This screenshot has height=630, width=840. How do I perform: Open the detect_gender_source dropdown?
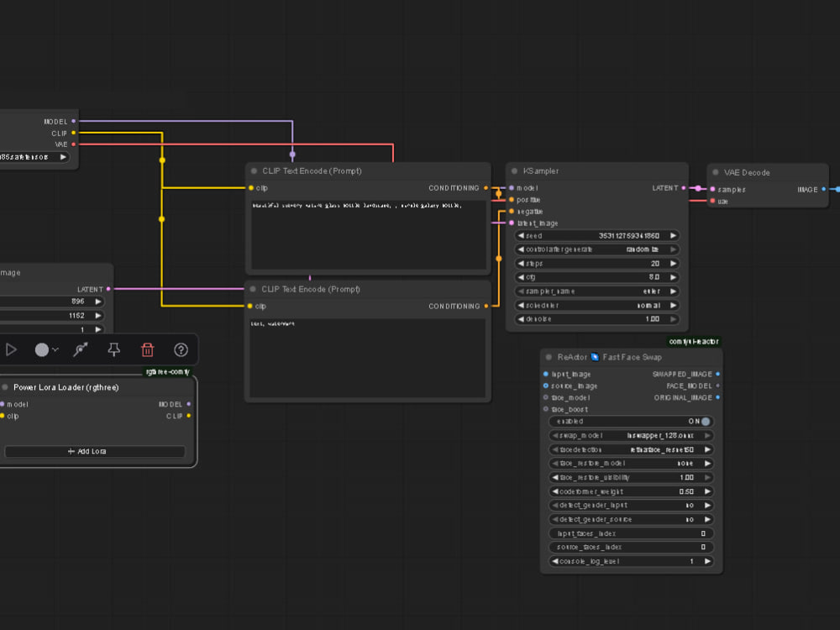pos(631,519)
